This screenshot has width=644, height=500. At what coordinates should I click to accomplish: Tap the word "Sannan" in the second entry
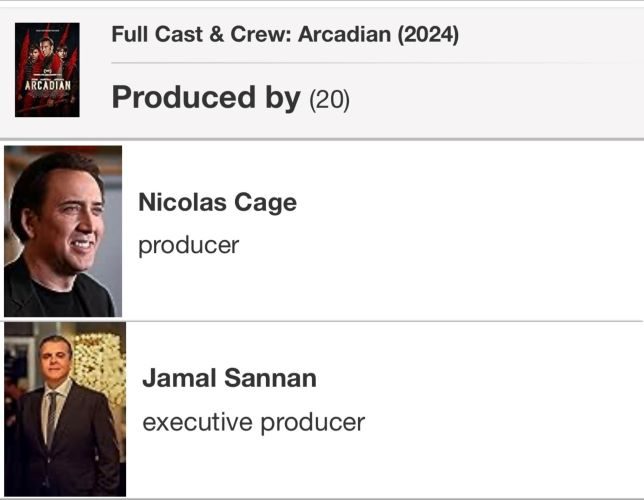[270, 378]
